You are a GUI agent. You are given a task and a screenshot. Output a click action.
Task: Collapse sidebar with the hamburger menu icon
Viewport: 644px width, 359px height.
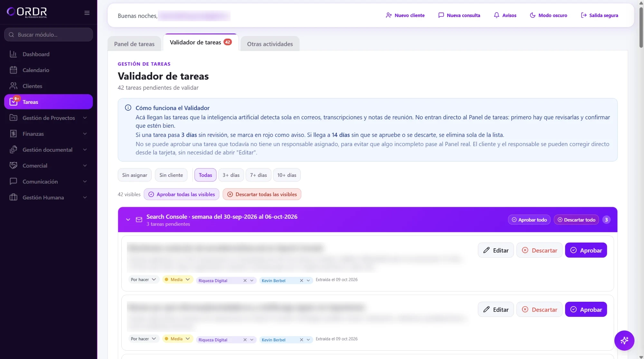[x=87, y=13]
